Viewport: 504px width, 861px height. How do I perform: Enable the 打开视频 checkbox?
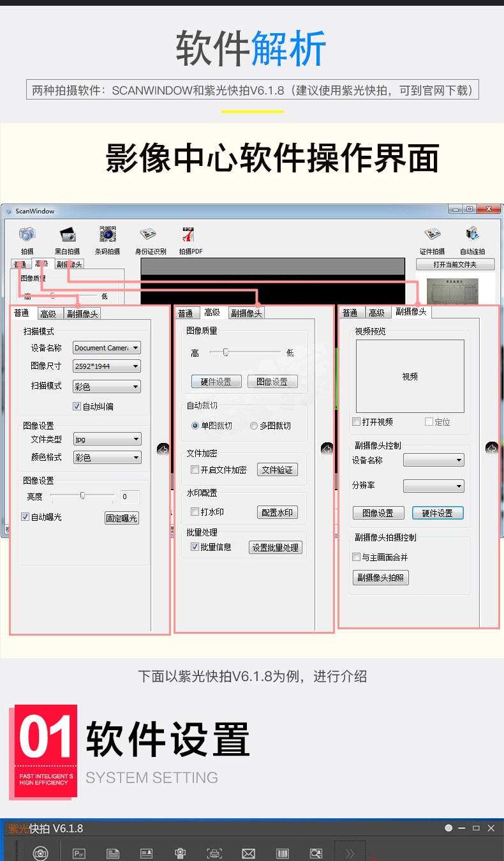[357, 422]
